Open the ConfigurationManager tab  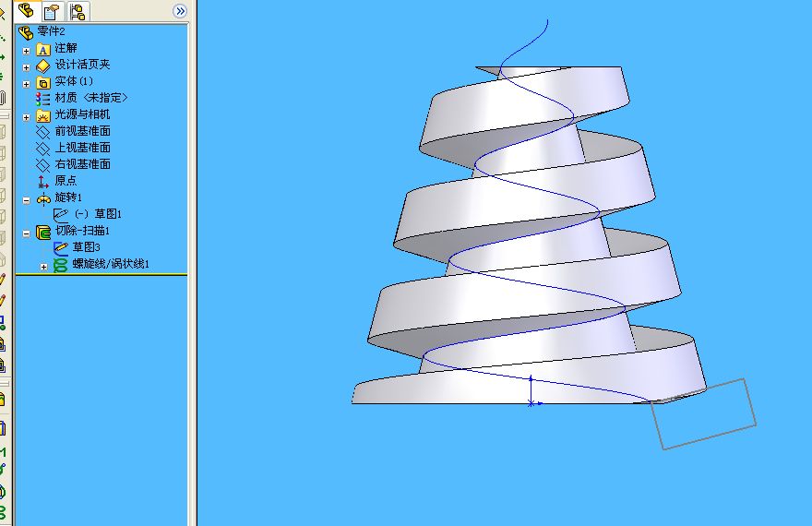78,11
